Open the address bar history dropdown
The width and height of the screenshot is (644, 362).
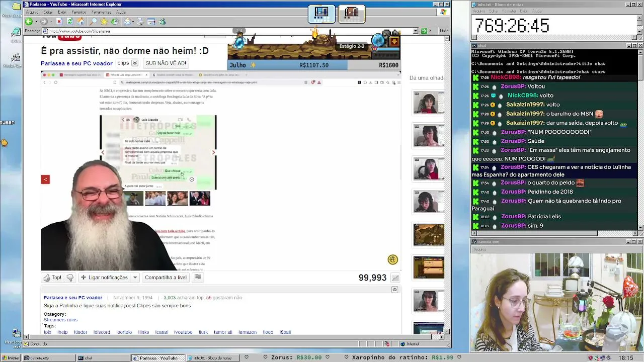pyautogui.click(x=416, y=31)
